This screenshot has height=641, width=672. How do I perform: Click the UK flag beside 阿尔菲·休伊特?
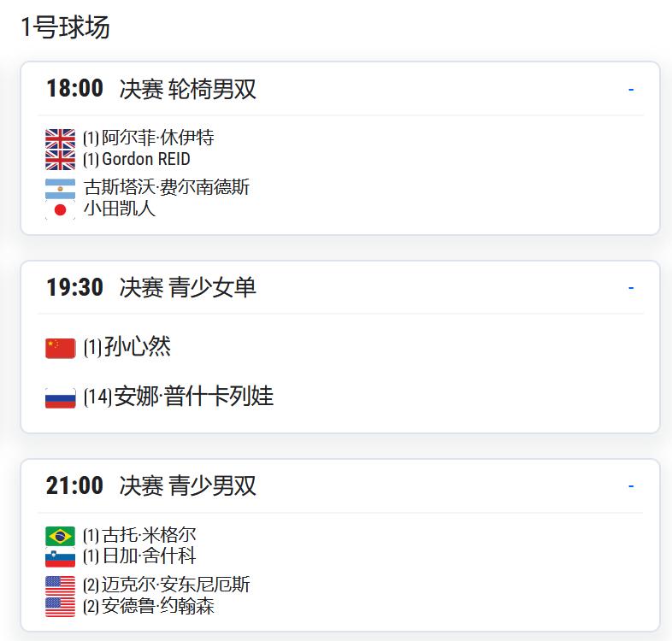(60, 138)
